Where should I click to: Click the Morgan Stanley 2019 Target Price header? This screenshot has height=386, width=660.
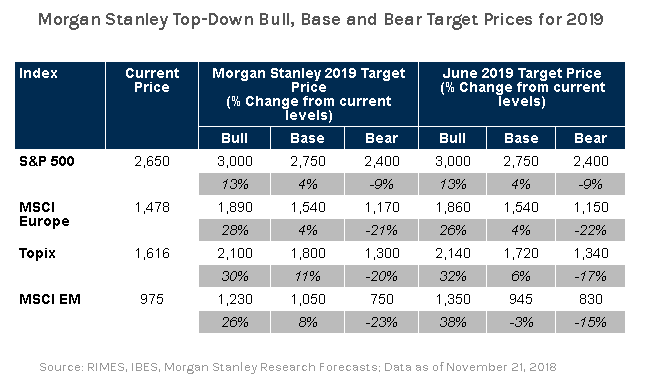(309, 94)
